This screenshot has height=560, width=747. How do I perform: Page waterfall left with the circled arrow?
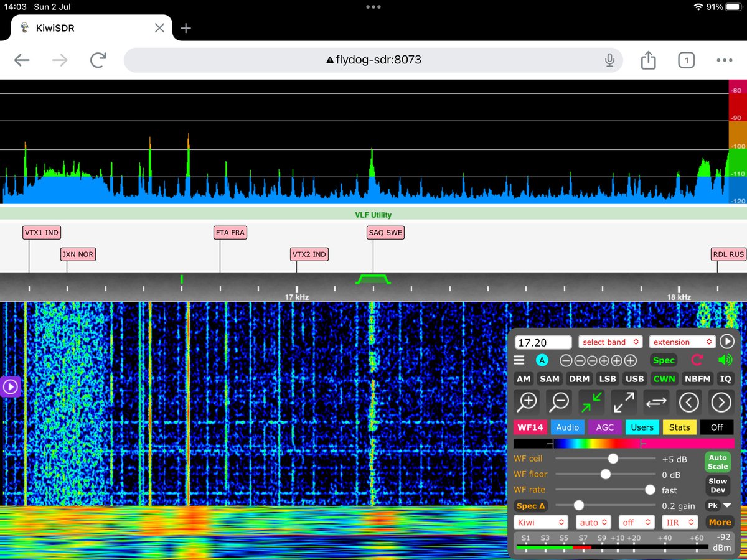tap(688, 402)
